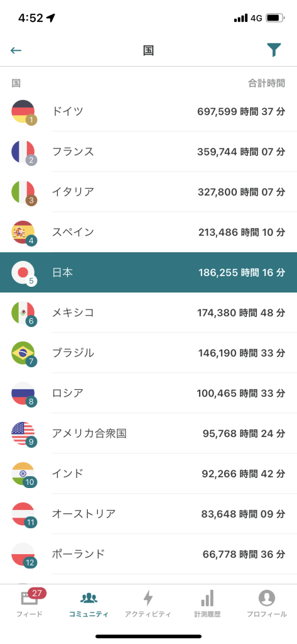Select the ポーランド row

click(148, 554)
